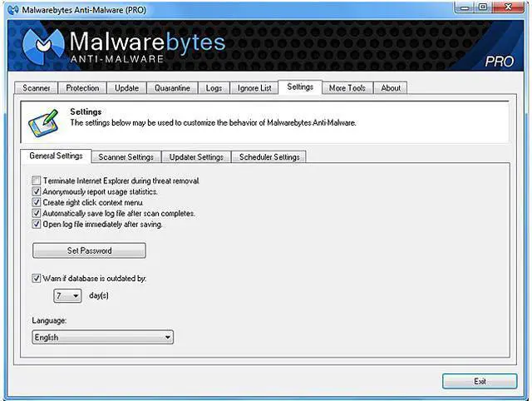532x401 pixels.
Task: Click the settings notepad pencil icon
Action: 44,123
